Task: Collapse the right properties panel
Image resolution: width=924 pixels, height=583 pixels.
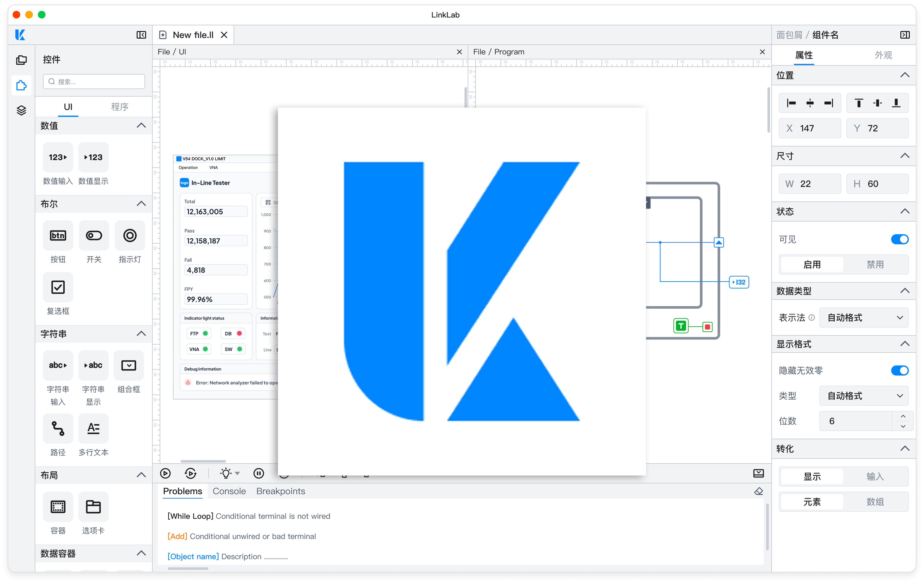Action: pyautogui.click(x=905, y=35)
